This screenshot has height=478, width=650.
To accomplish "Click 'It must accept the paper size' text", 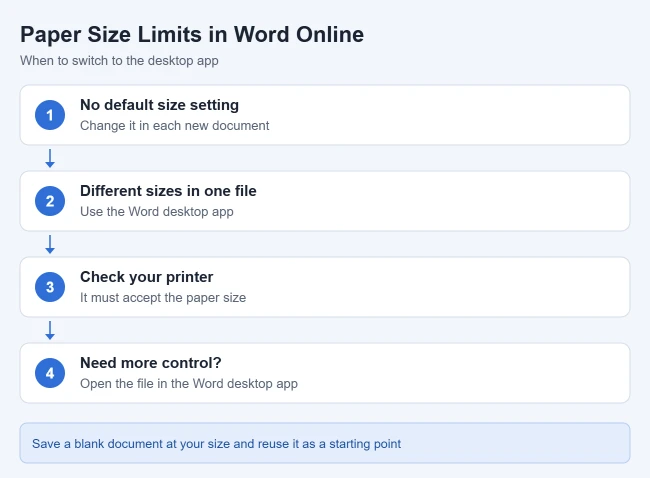I will 163,298.
